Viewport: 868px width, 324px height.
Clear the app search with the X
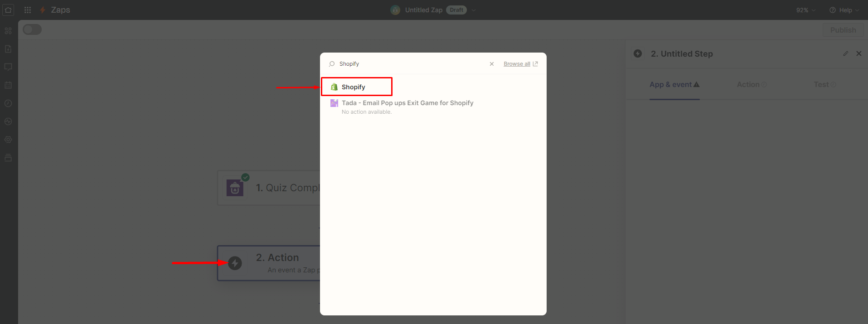click(491, 64)
